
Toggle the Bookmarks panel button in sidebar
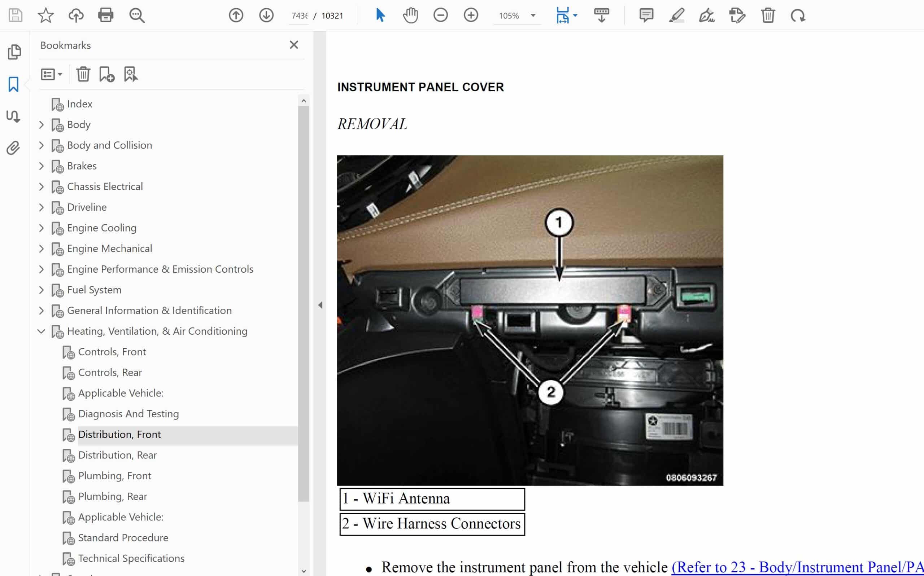pyautogui.click(x=14, y=84)
